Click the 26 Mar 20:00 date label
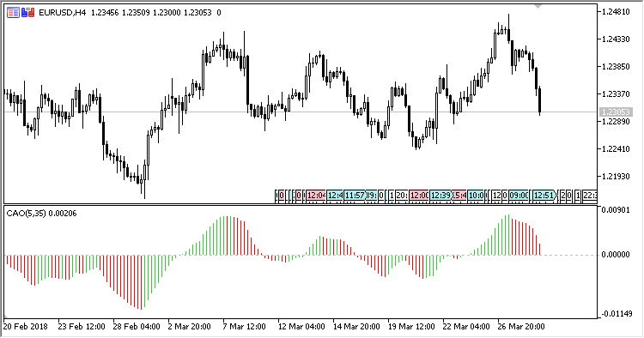This screenshot has height=338, width=644. (x=521, y=327)
